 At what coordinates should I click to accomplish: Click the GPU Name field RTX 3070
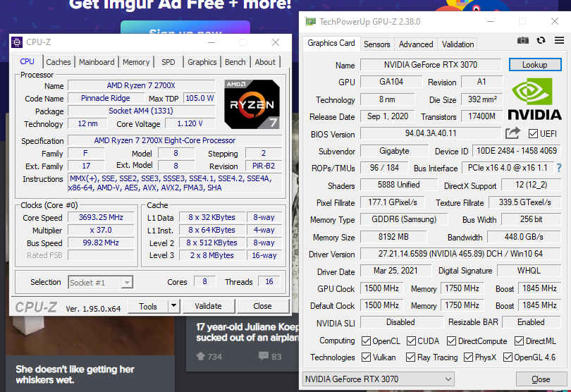point(431,65)
